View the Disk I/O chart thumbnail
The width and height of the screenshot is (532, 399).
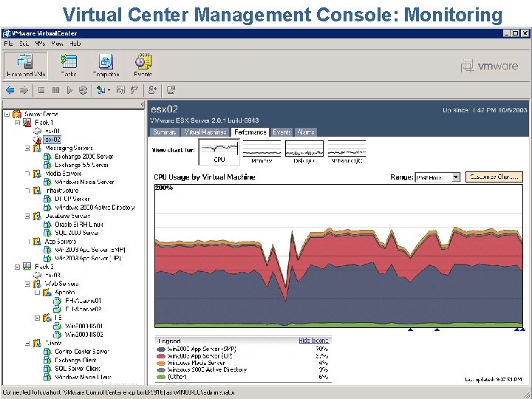(x=304, y=151)
